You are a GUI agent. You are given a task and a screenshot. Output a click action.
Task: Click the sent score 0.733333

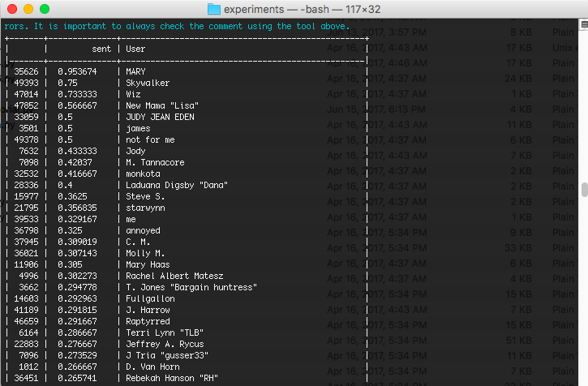77,94
